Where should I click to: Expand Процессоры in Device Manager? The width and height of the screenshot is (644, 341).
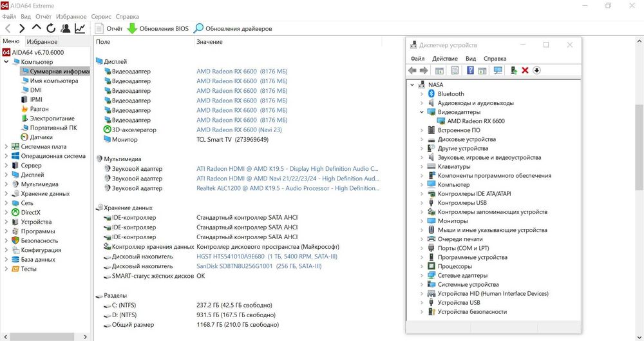pos(422,266)
